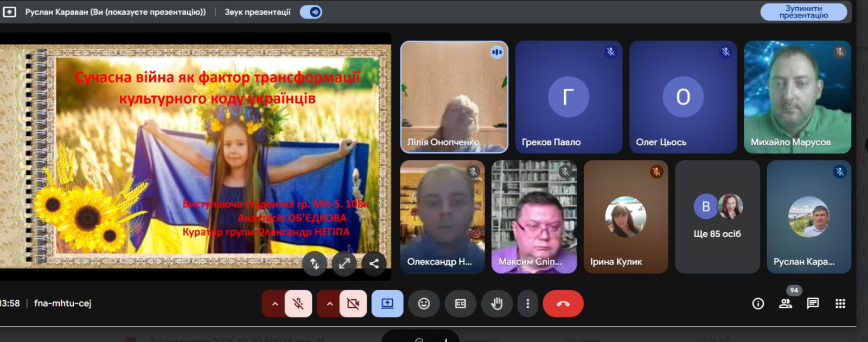868x342 pixels.
Task: Leave the call with red hang-up button
Action: click(x=563, y=303)
